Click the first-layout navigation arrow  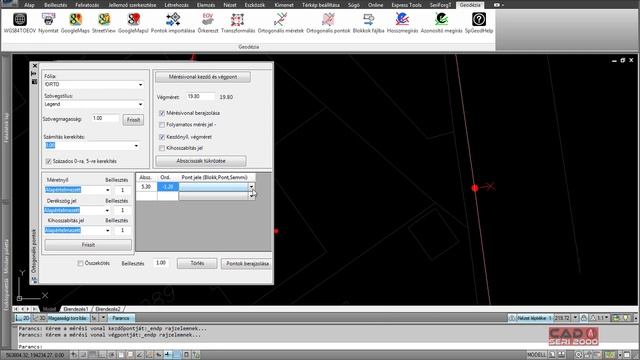[x=16, y=309]
